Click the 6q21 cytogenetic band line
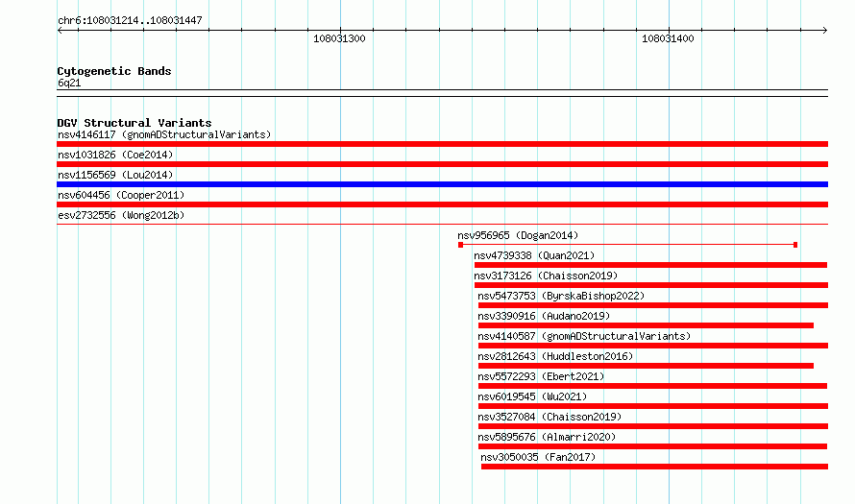 [x=442, y=93]
